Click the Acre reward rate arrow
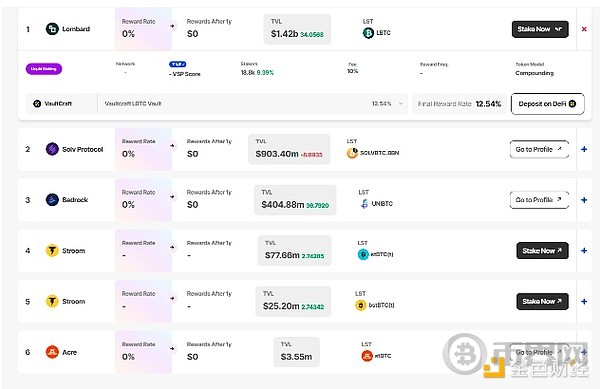The image size is (600, 389). [173, 348]
